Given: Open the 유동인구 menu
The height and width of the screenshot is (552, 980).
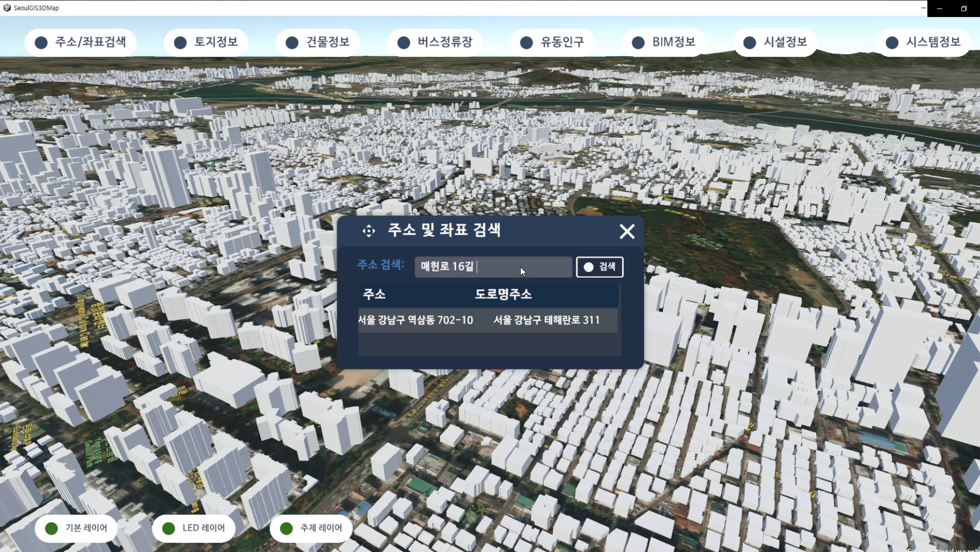Looking at the screenshot, I should click(552, 43).
